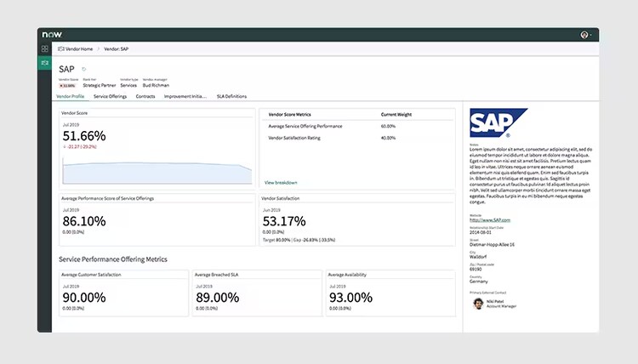Click the Vendor Score Metrics column header
This screenshot has height=364, width=638.
click(x=290, y=115)
